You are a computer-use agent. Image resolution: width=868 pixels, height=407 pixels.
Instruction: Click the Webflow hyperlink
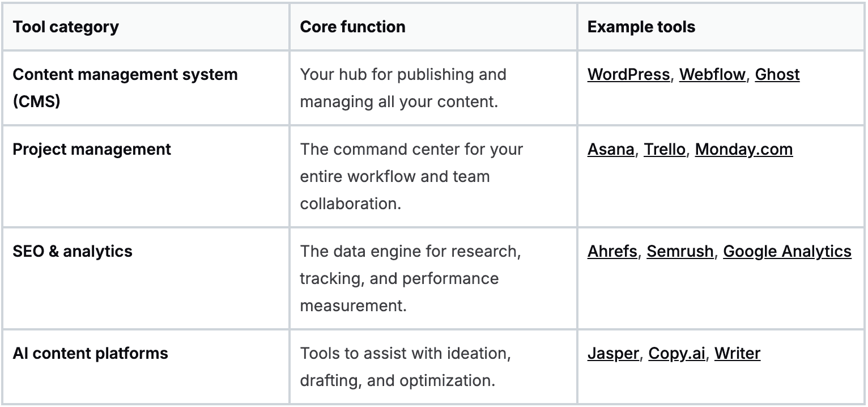click(712, 75)
